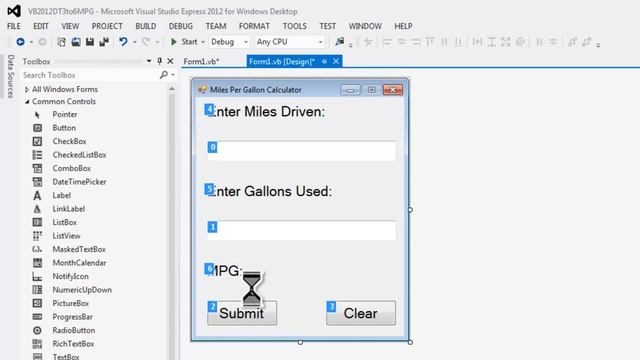
Task: Click the Toolbox search magnifier icon
Action: tap(164, 75)
